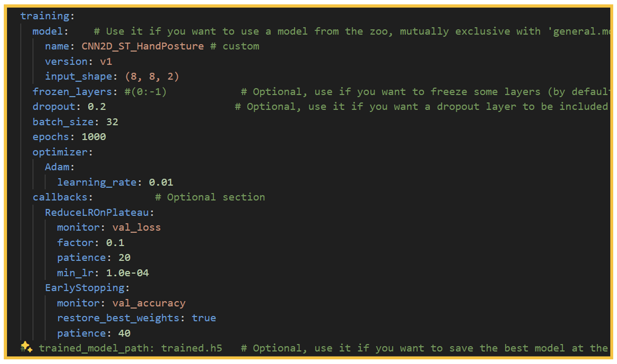The image size is (617, 364).
Task: Place cursor on version value v1
Action: click(106, 61)
